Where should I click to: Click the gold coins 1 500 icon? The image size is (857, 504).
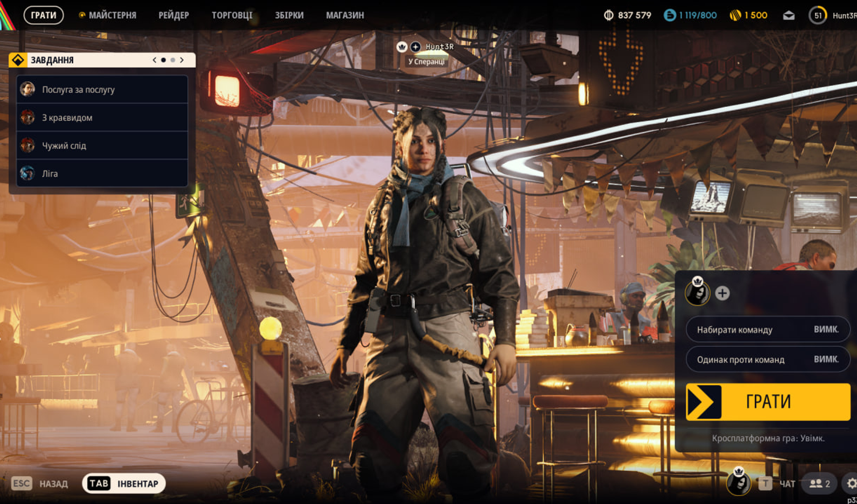pyautogui.click(x=735, y=16)
